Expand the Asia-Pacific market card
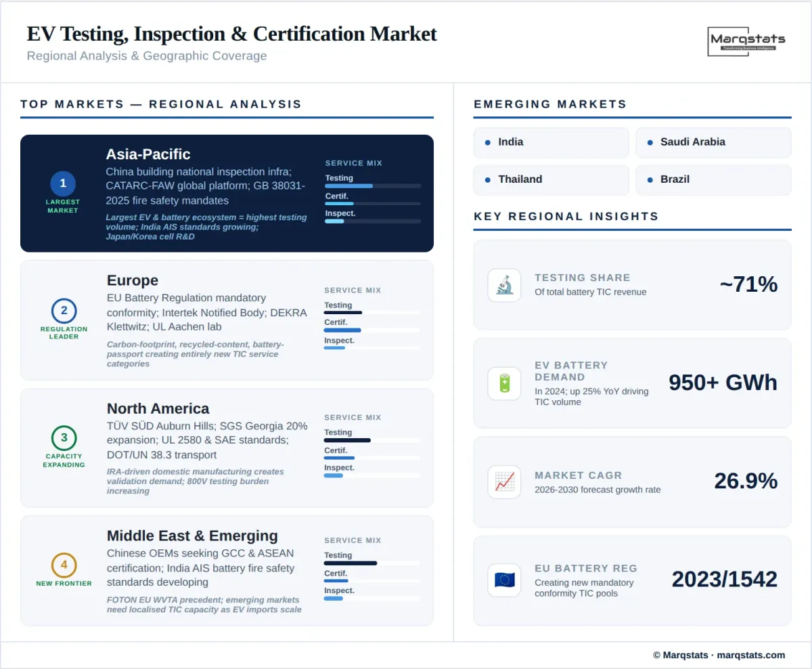This screenshot has height=669, width=812. (227, 193)
